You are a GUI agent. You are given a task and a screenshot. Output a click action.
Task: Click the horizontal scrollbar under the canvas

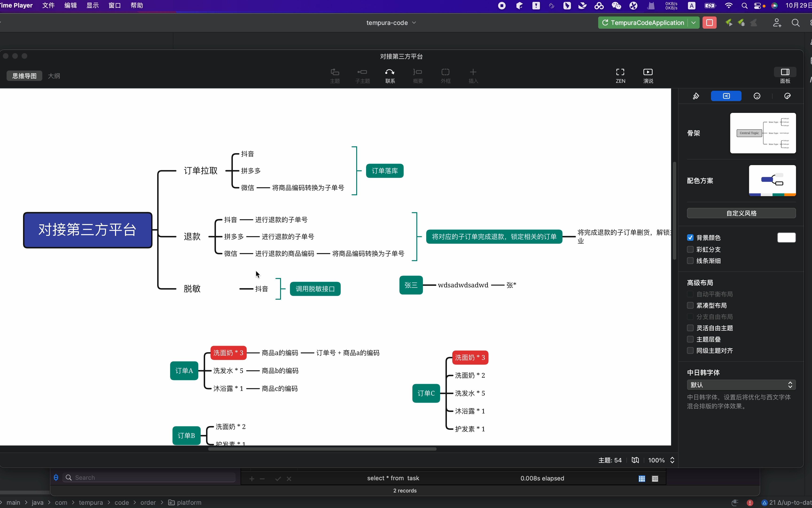[x=322, y=449]
